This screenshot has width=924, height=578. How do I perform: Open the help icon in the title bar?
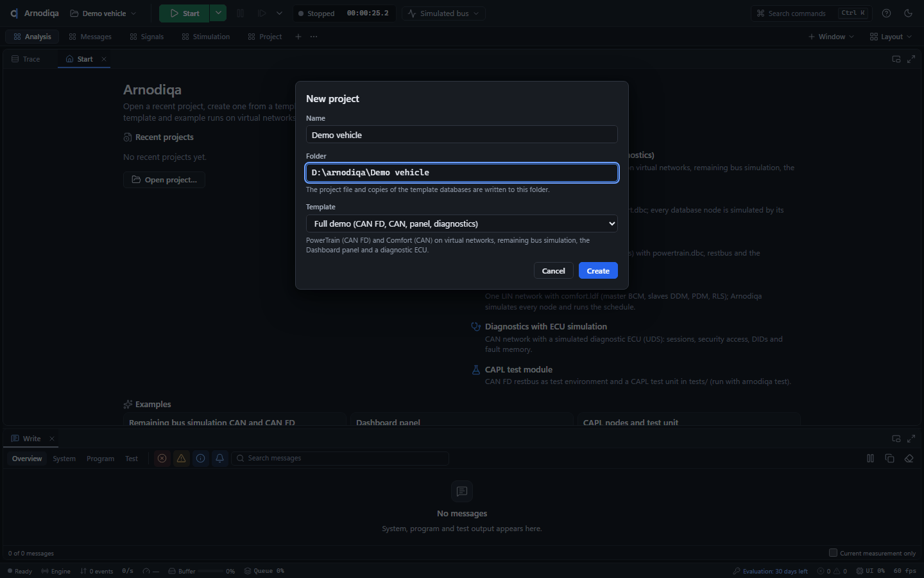point(886,13)
